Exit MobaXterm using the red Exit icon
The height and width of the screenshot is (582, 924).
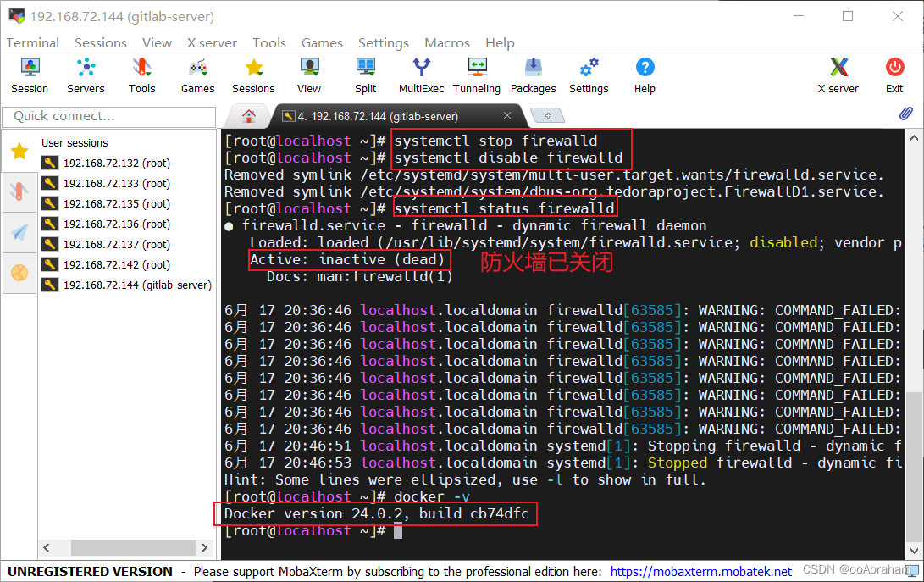tap(894, 75)
